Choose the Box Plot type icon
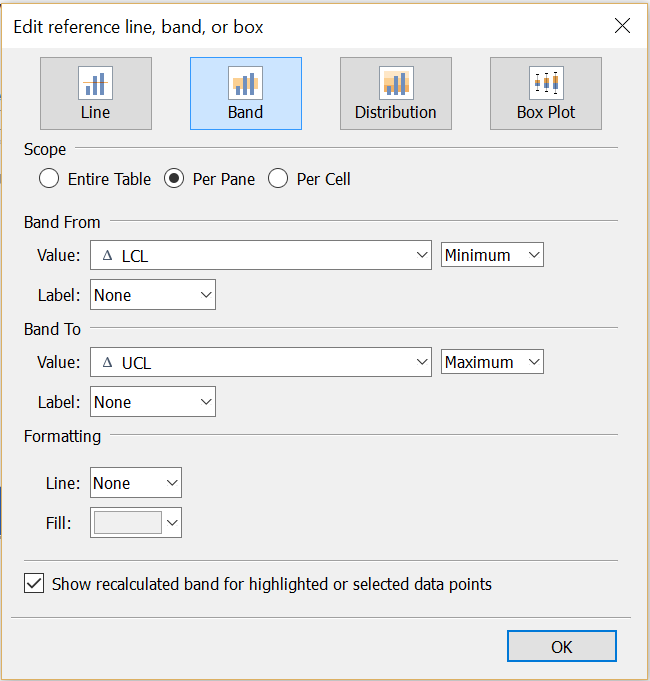650x681 pixels. [546, 83]
